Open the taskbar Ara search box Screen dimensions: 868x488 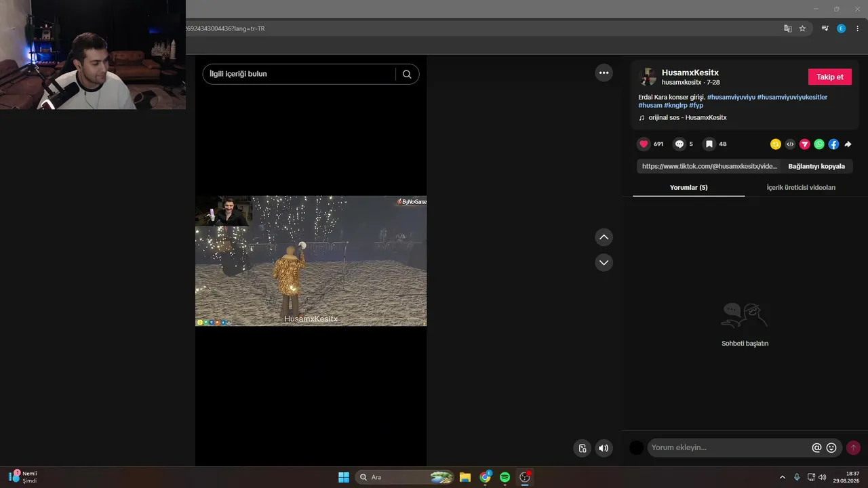click(x=405, y=477)
